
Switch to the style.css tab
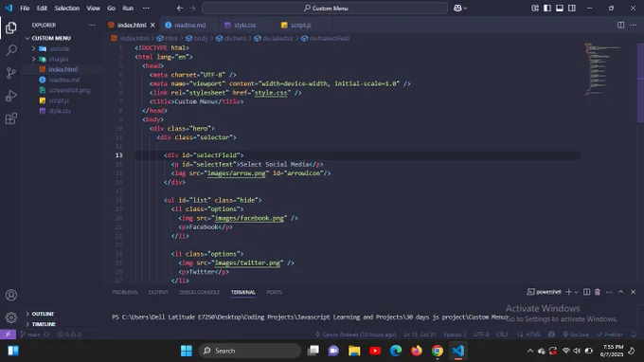pos(244,25)
